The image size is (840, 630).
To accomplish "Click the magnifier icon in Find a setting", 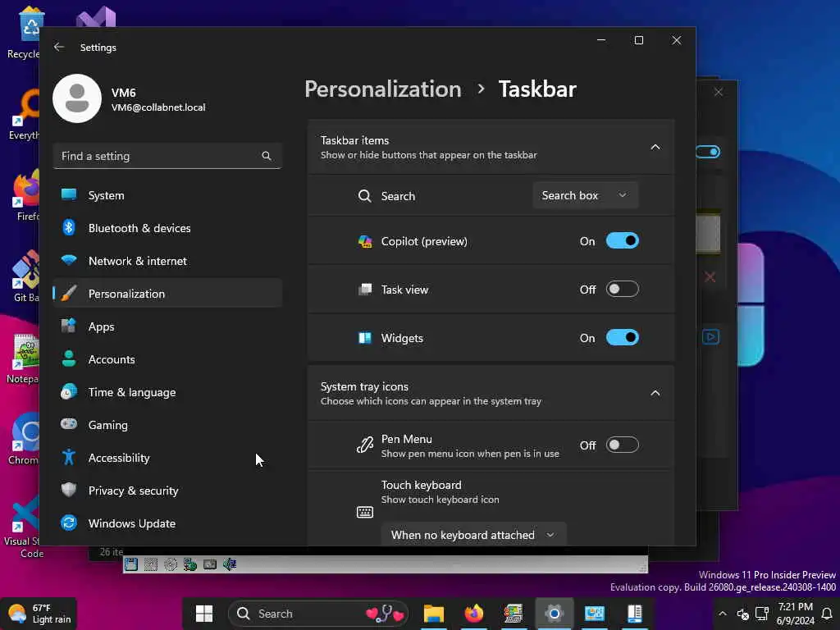I will click(267, 156).
